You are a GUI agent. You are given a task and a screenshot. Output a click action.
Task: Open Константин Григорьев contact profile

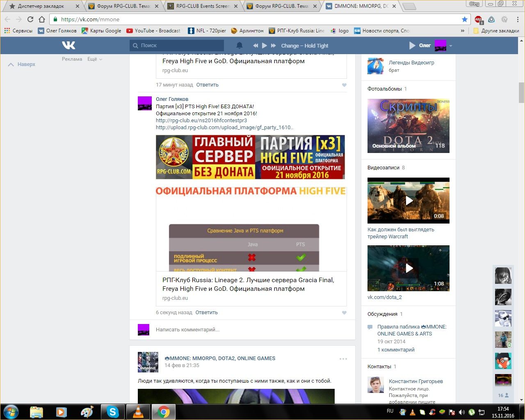point(416,381)
